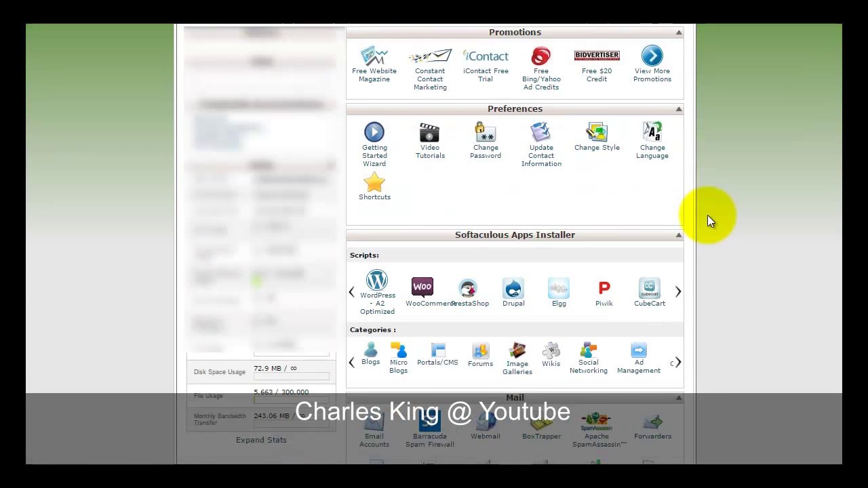Collapse the Promotions section
The width and height of the screenshot is (868, 488).
coord(678,32)
